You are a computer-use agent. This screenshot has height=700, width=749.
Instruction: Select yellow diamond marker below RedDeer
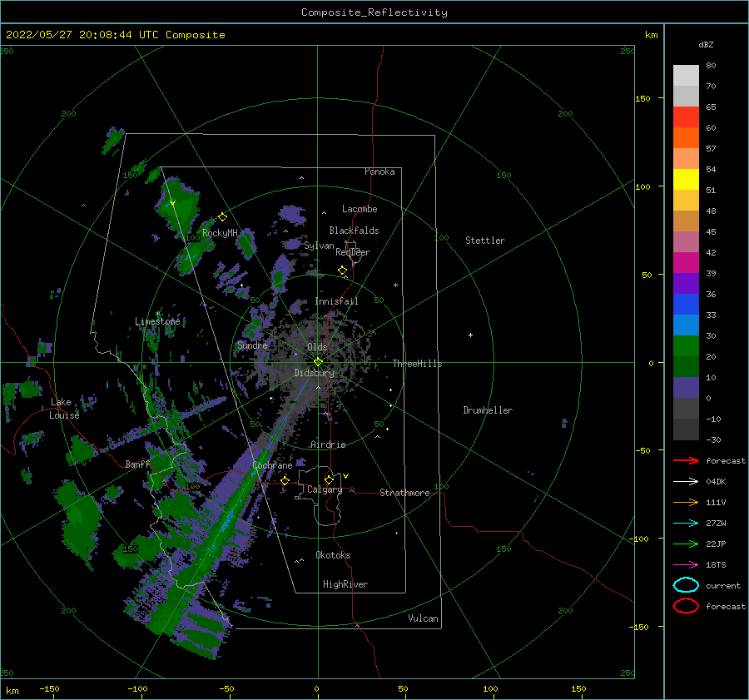[342, 270]
